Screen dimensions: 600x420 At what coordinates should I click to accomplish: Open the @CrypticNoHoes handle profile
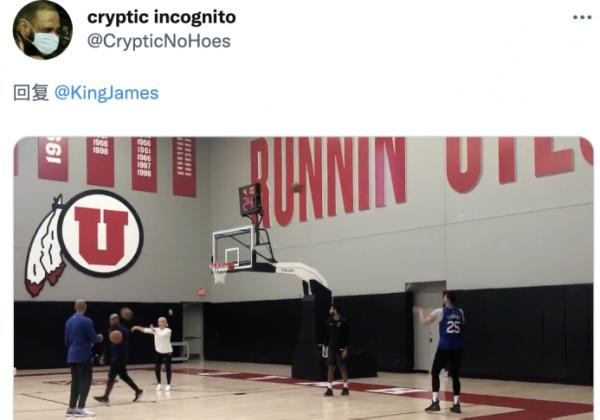159,41
